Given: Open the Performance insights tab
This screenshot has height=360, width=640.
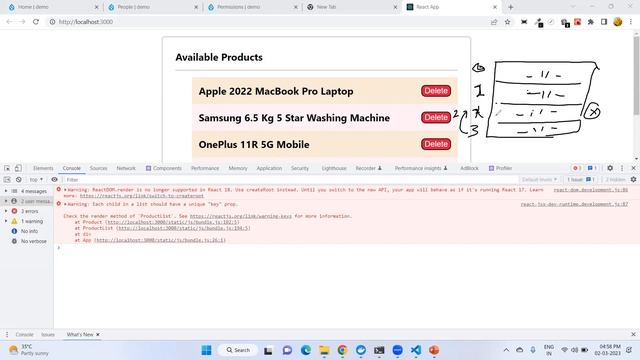Looking at the screenshot, I should 421,168.
